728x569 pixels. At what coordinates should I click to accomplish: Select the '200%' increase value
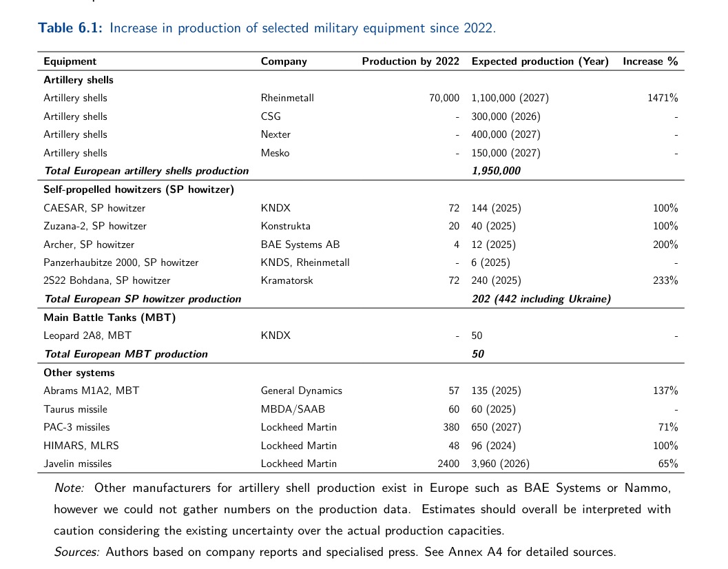pos(665,245)
